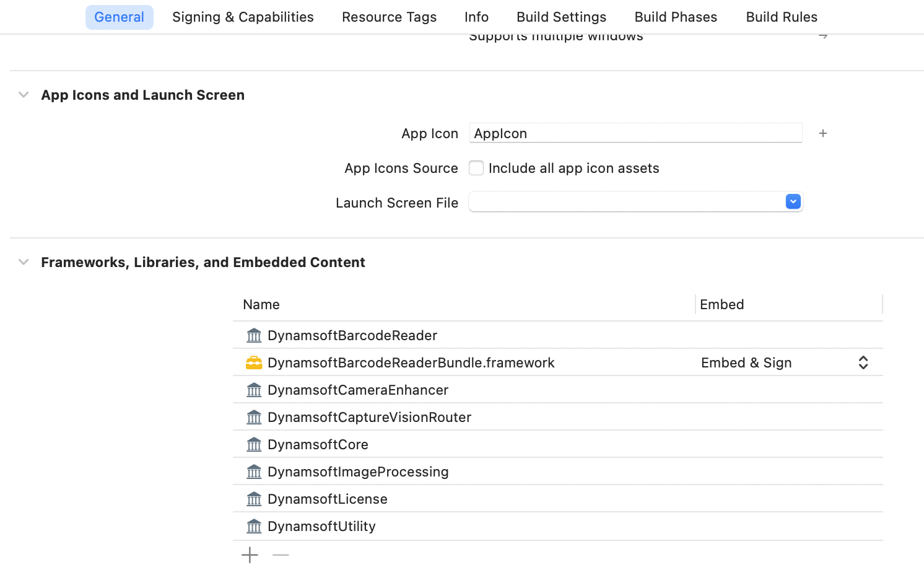Follow the Supports multiple windows arrow link
924x575 pixels.
(822, 35)
